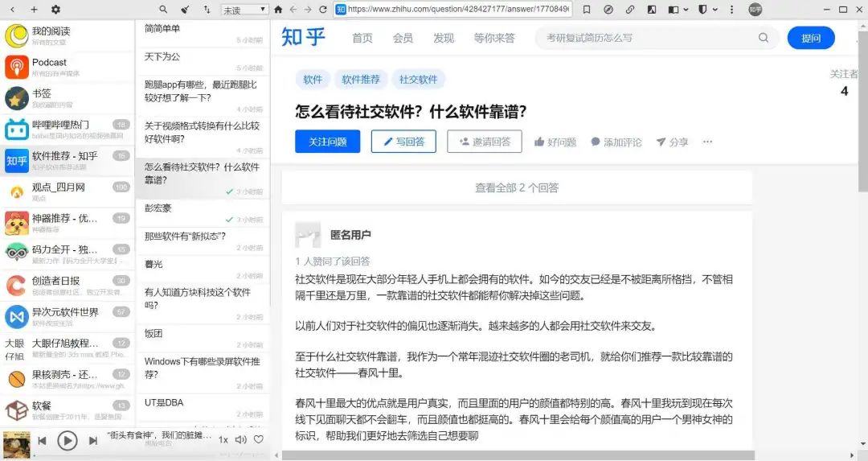Open article Windows下有哪些录屏软件推荐
The width and height of the screenshot is (868, 461).
pyautogui.click(x=203, y=373)
